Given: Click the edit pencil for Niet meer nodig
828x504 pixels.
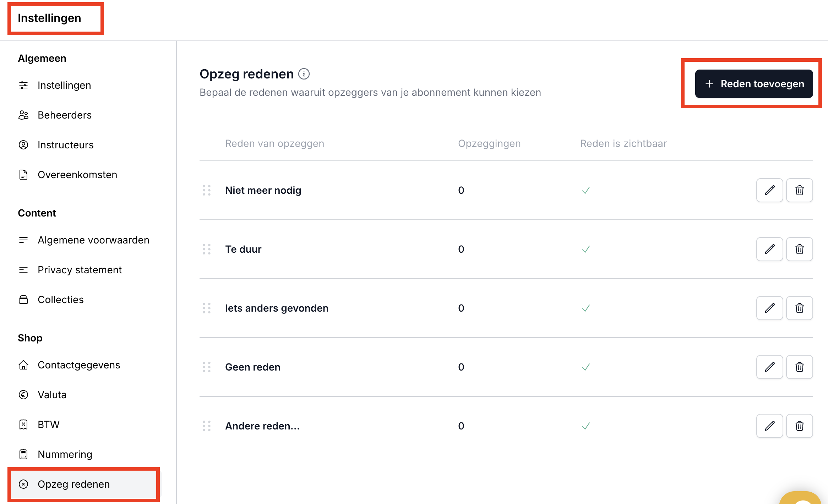Looking at the screenshot, I should click(x=769, y=190).
